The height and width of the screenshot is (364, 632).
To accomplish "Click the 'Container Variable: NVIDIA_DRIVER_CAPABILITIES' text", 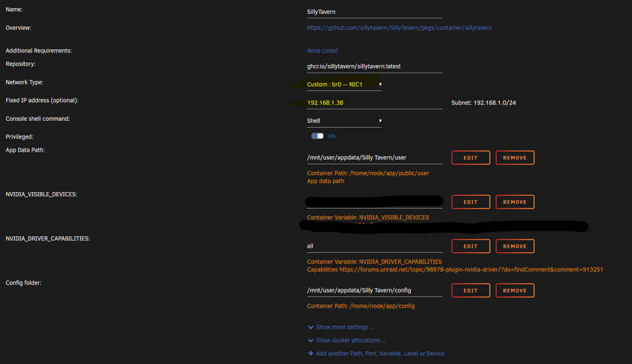I will coord(374,262).
